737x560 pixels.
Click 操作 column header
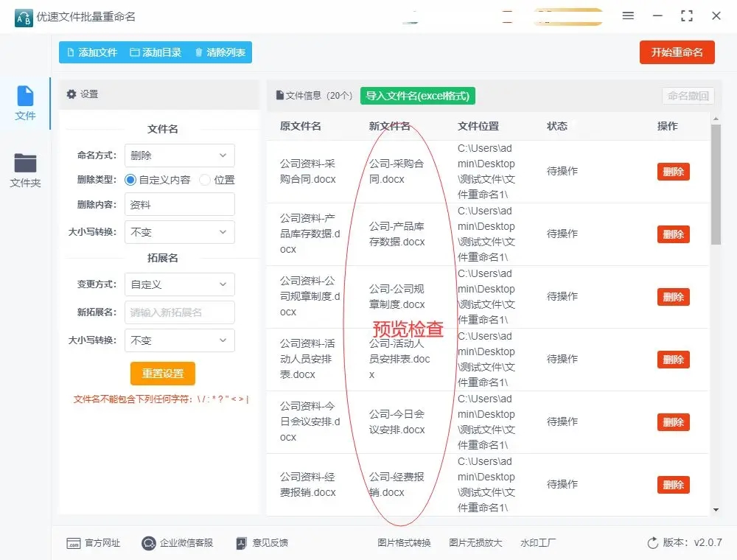(668, 126)
